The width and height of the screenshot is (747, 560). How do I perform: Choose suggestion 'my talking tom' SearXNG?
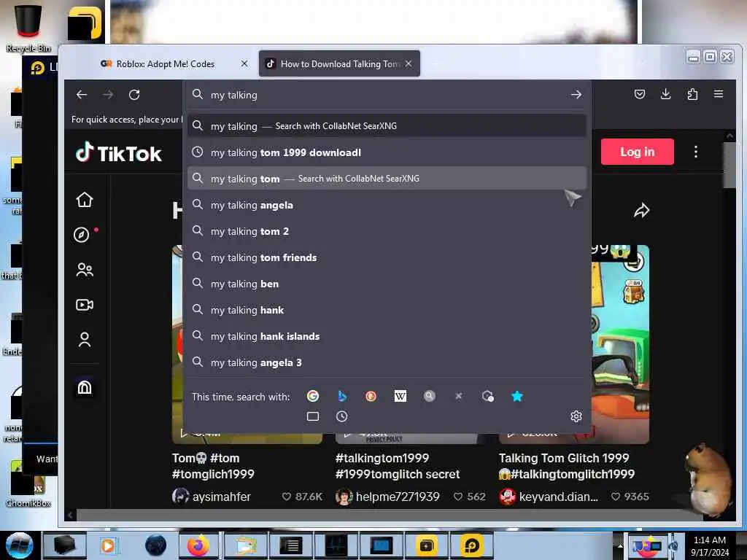(387, 179)
